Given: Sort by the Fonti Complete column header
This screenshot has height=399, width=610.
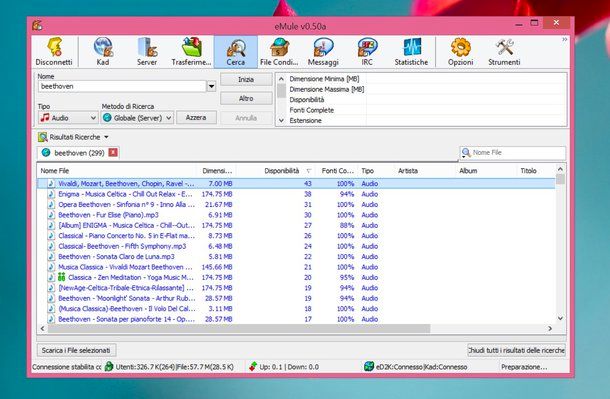Looking at the screenshot, I should pyautogui.click(x=337, y=171).
